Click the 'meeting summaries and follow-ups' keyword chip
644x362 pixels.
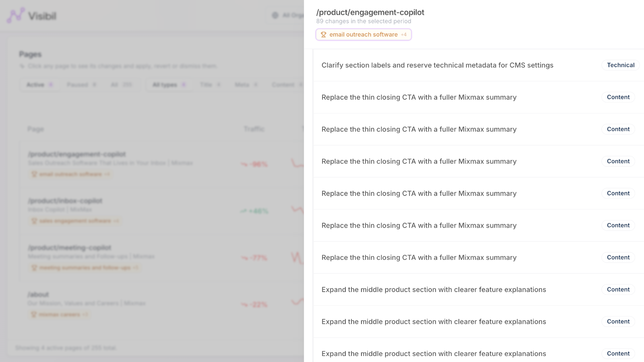click(x=85, y=267)
